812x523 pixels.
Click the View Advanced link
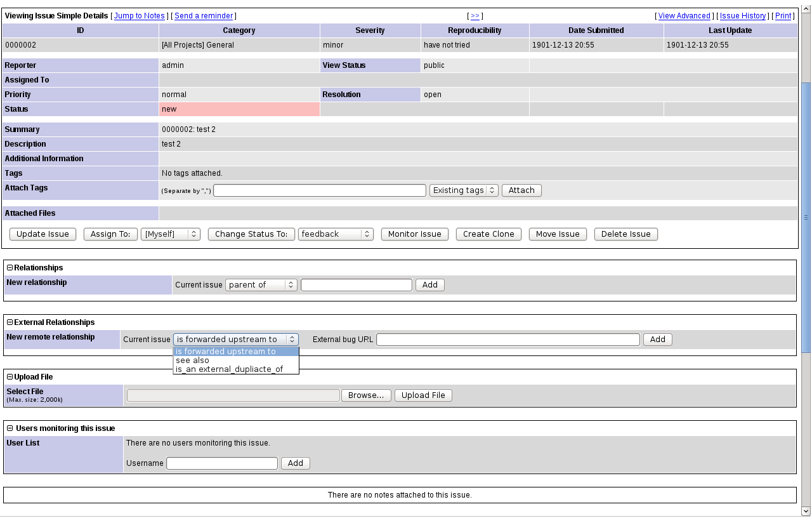[684, 16]
